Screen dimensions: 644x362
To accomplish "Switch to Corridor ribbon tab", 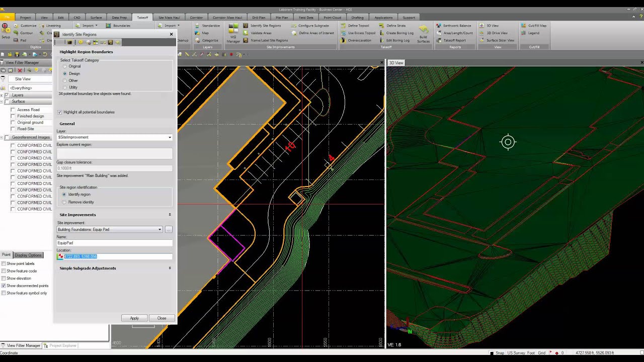I will tap(196, 18).
